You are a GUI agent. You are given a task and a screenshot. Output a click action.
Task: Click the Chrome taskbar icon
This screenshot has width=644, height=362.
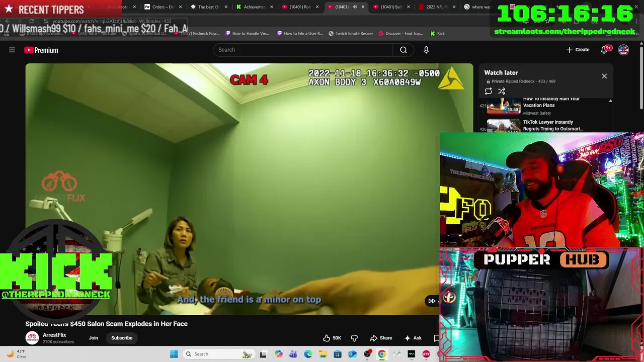382,354
